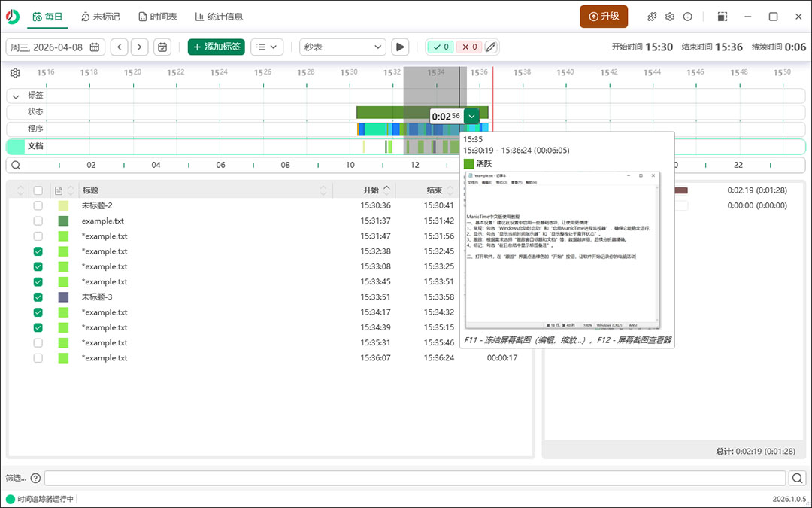The width and height of the screenshot is (812, 508).
Task: Click the 添加标签 button
Action: click(217, 47)
